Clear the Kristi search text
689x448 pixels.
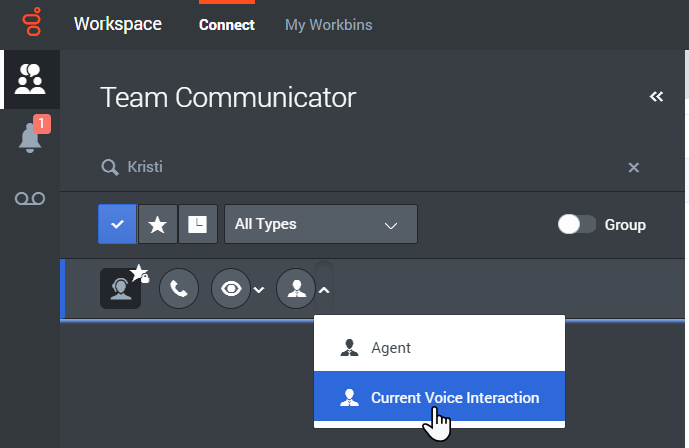(633, 167)
